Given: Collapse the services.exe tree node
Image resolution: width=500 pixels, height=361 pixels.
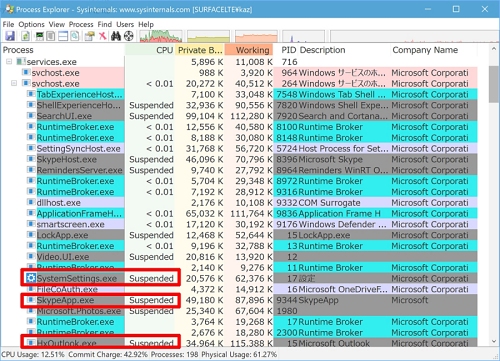Looking at the screenshot, I should tap(9, 62).
